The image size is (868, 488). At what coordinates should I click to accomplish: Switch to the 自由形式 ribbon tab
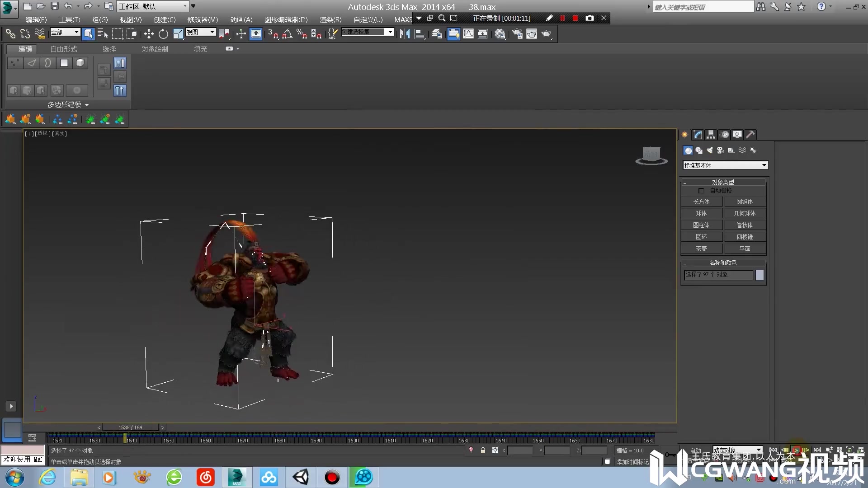coord(62,49)
